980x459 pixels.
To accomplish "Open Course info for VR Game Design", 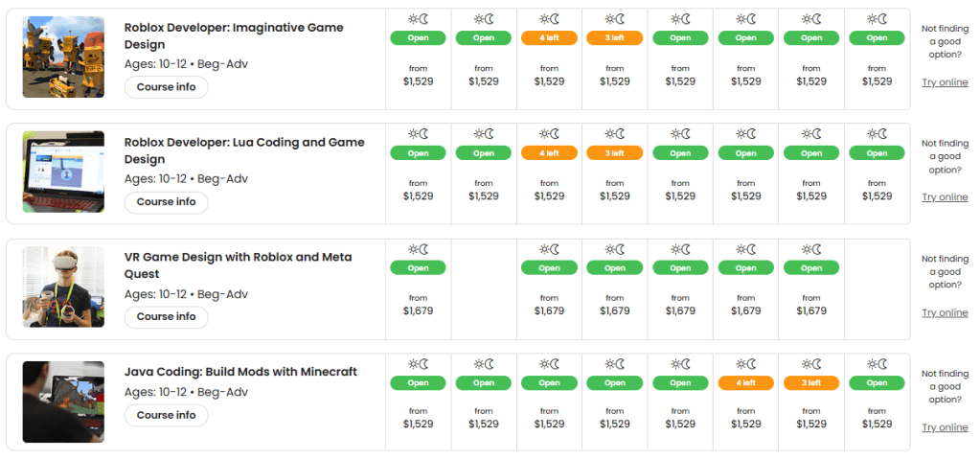I will point(166,317).
